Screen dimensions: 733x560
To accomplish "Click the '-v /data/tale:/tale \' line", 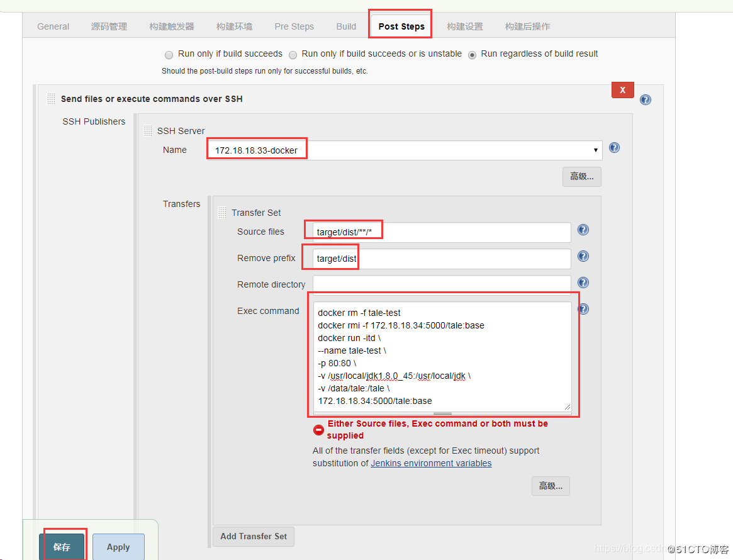I will [x=354, y=388].
